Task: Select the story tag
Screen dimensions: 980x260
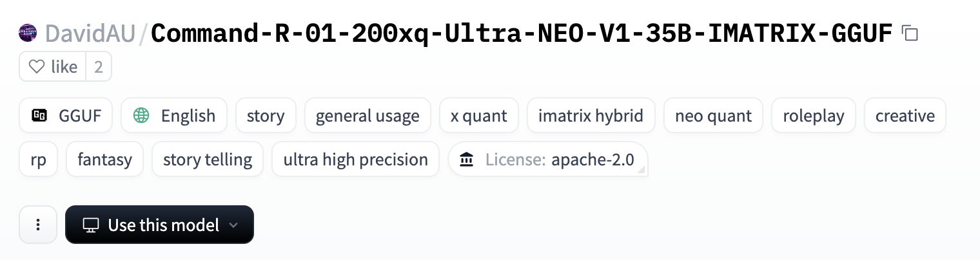Action: pyautogui.click(x=266, y=116)
